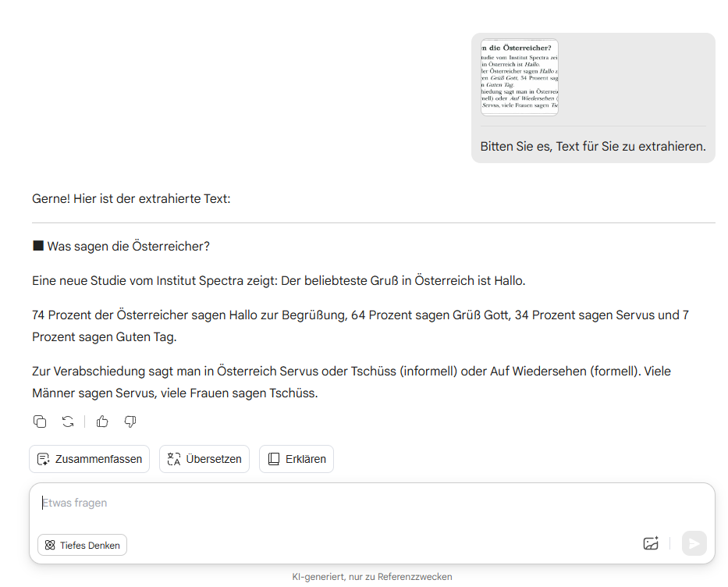The width and height of the screenshot is (728, 587).
Task: Click the paragraph starting '74 Prozent der Österreicher'
Action: 360,326
